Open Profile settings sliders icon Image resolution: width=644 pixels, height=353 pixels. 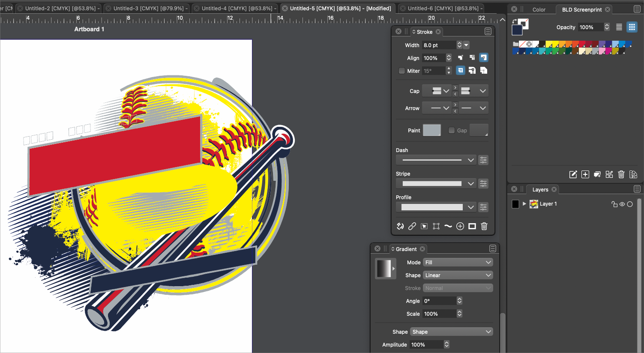483,207
